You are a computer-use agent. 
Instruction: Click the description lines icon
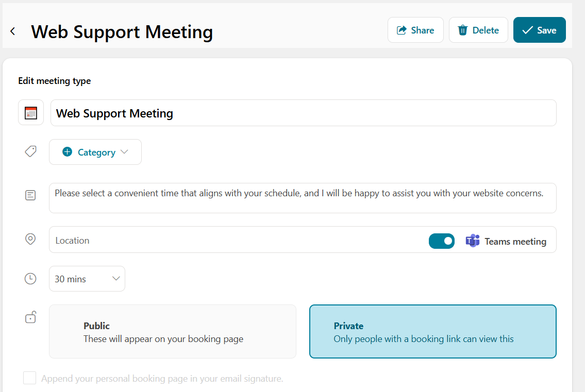(x=30, y=195)
